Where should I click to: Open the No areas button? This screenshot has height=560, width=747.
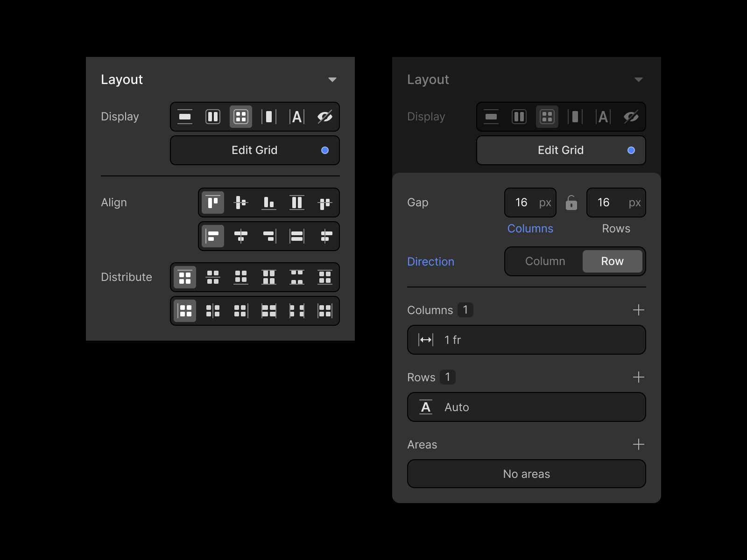pyautogui.click(x=526, y=474)
